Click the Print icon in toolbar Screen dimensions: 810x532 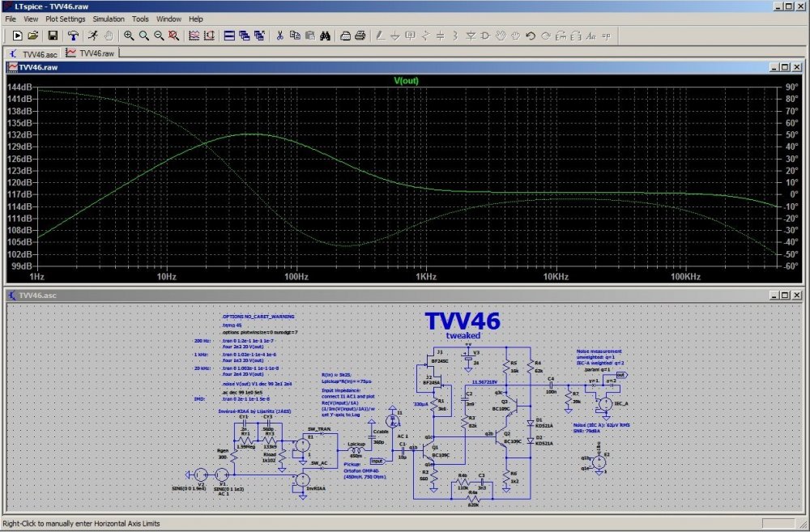360,36
